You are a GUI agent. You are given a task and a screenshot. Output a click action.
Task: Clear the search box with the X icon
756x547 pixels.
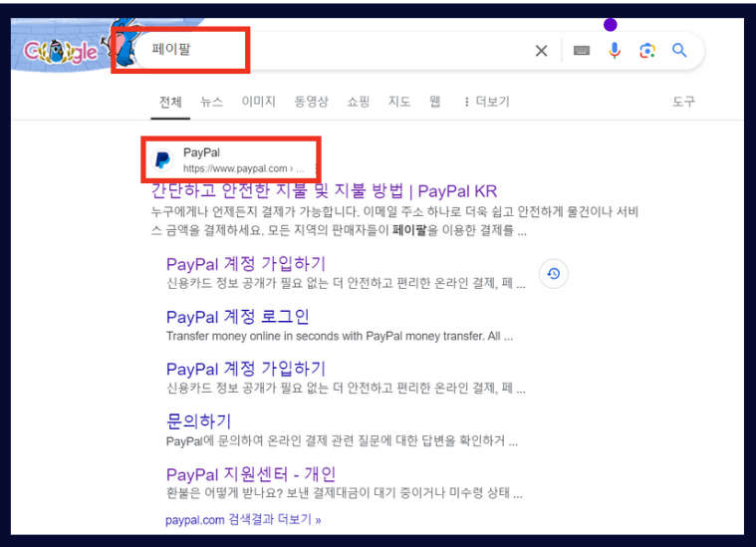[541, 51]
